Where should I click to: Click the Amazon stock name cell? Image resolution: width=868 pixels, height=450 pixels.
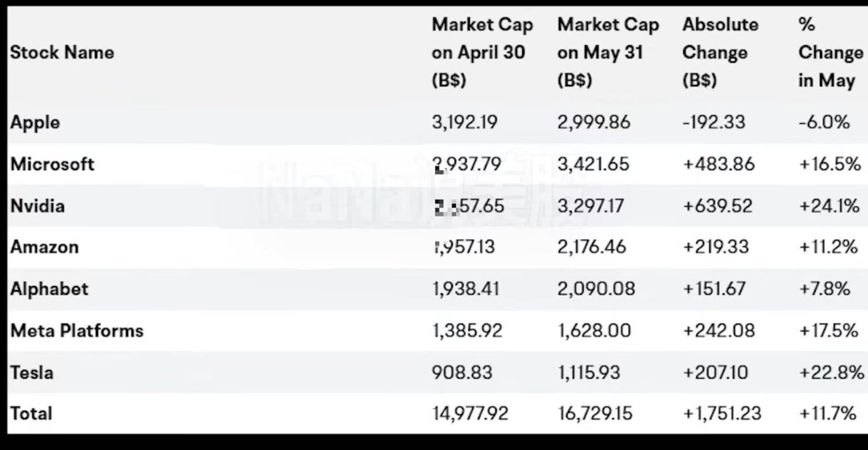[45, 247]
